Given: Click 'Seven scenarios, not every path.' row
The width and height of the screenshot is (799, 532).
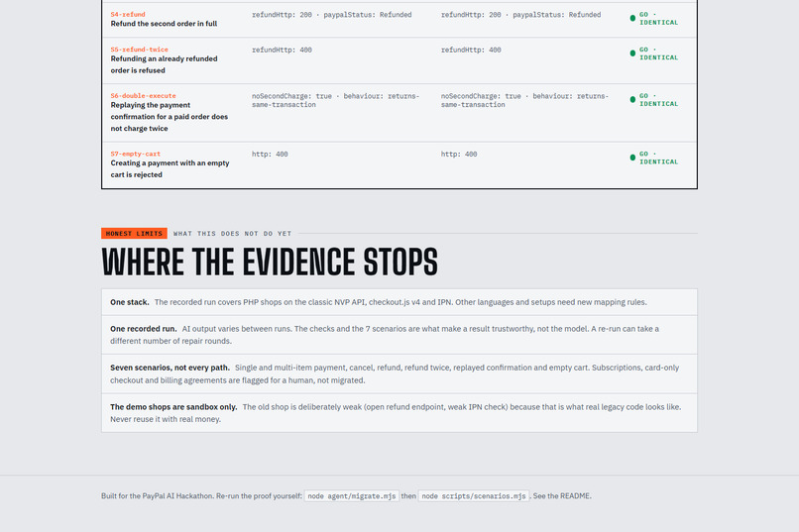Looking at the screenshot, I should [x=399, y=374].
